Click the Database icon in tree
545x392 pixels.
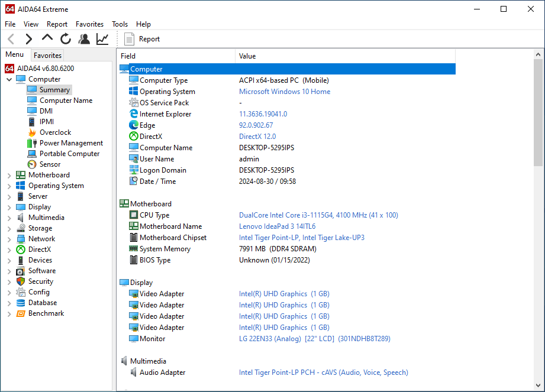click(x=21, y=303)
